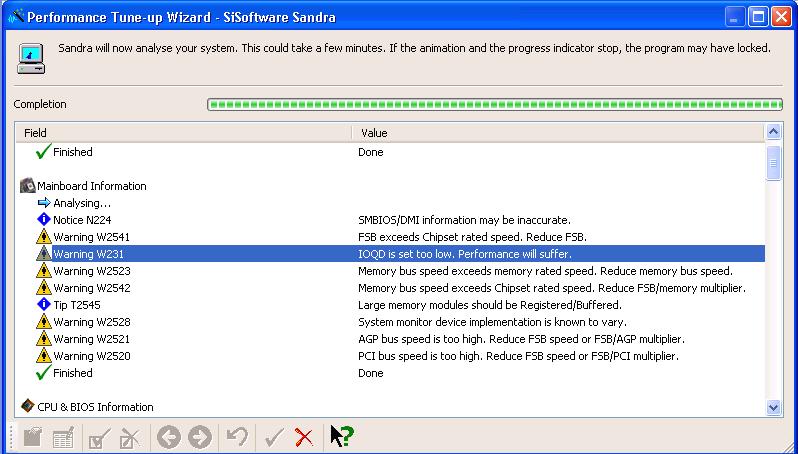Click the blue arrow beside Analysing...

point(44,203)
